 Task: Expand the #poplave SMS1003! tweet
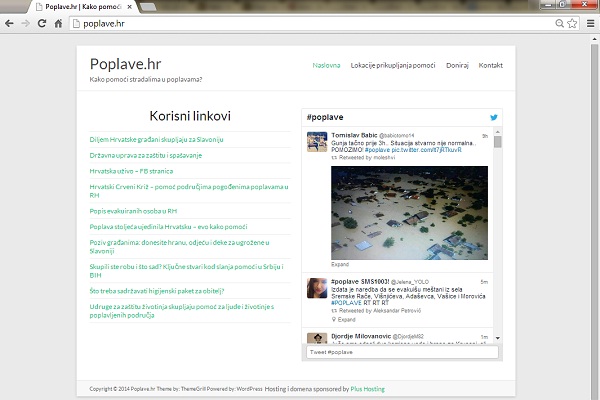click(346, 320)
